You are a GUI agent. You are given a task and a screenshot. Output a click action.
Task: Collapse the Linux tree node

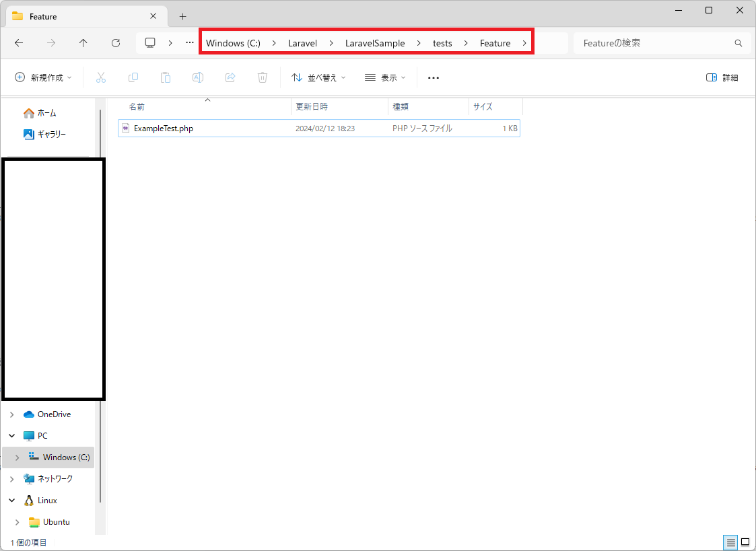12,501
